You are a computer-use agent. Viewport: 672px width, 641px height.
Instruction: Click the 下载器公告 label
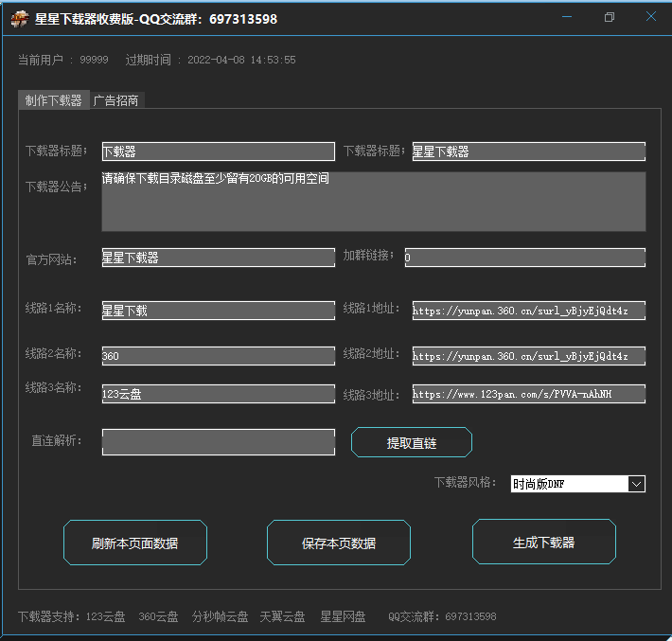pos(56,187)
